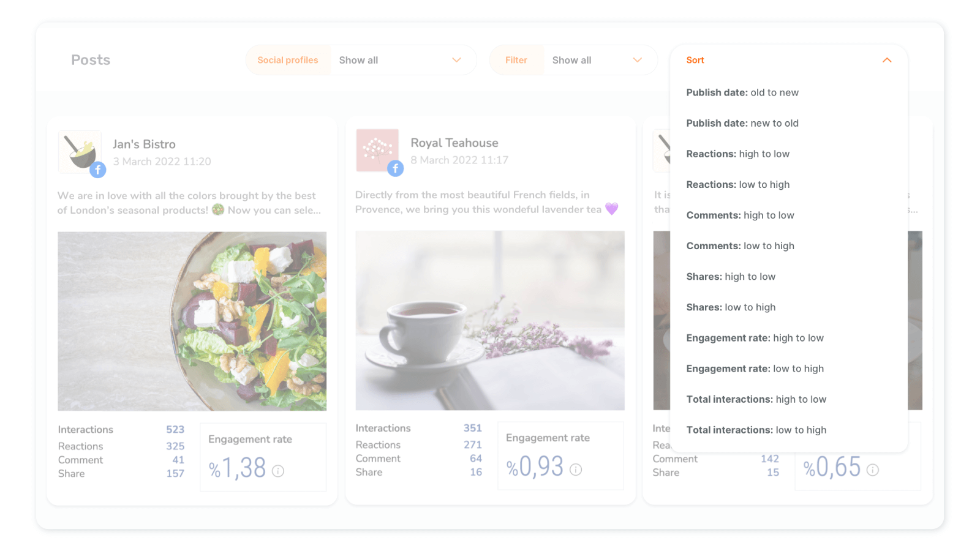This screenshot has height=551, width=980.
Task: Click the Facebook badge on Jan's Bistro avatar
Action: click(x=98, y=170)
